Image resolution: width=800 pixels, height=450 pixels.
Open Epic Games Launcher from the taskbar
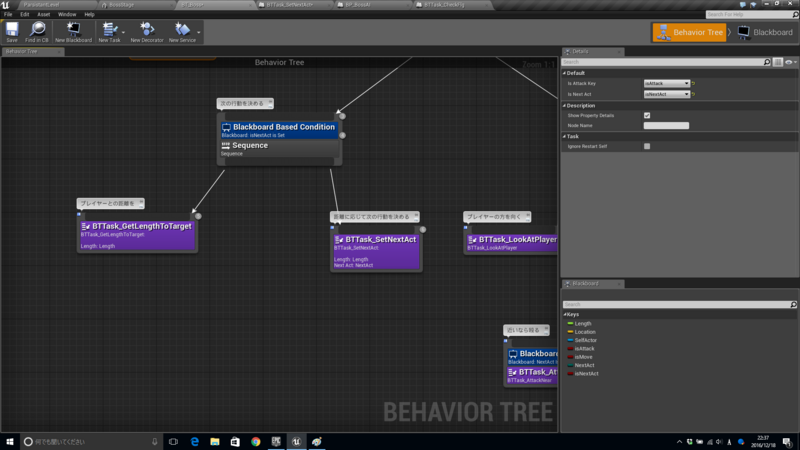(x=276, y=442)
